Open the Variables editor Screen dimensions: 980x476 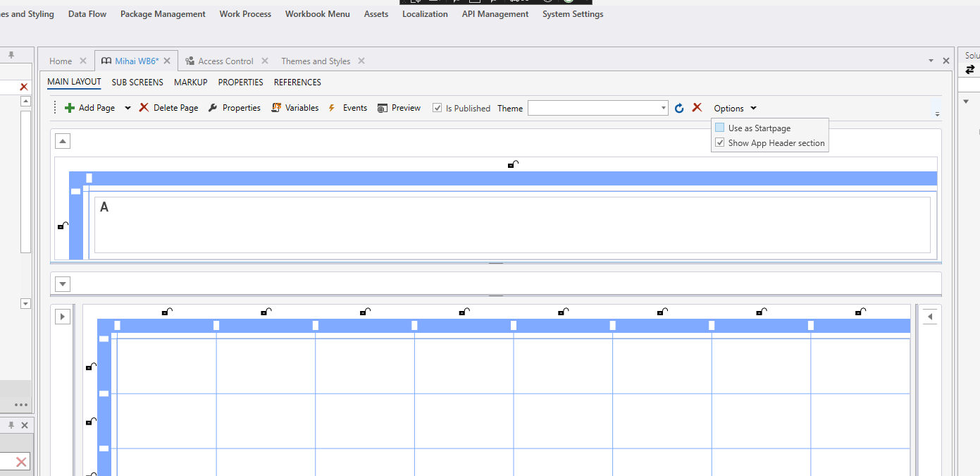point(276,108)
